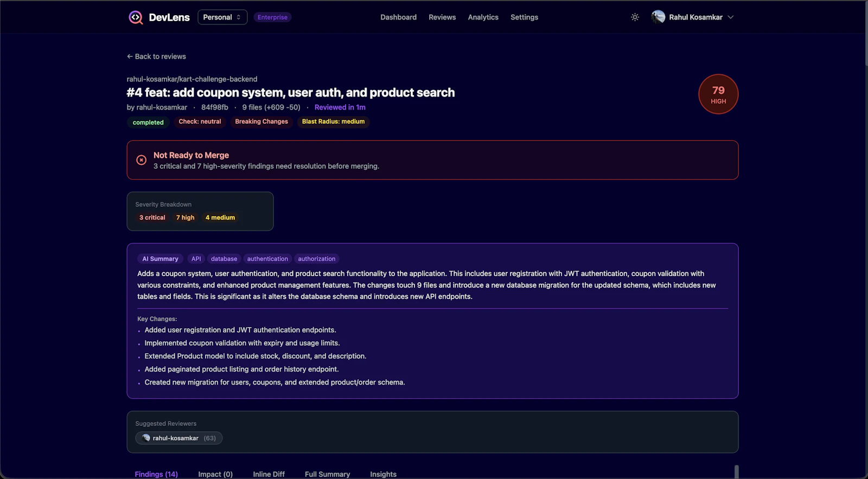
Task: Click the red X icon in Not Ready banner
Action: [x=141, y=160]
